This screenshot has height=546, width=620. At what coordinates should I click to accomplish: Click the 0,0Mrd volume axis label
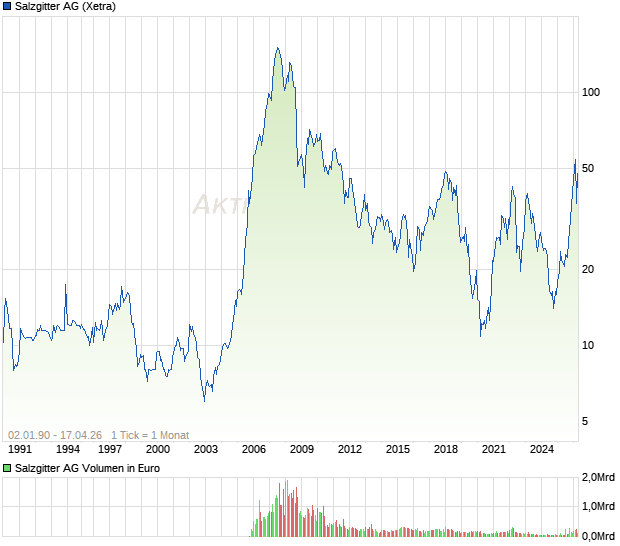pos(598,537)
